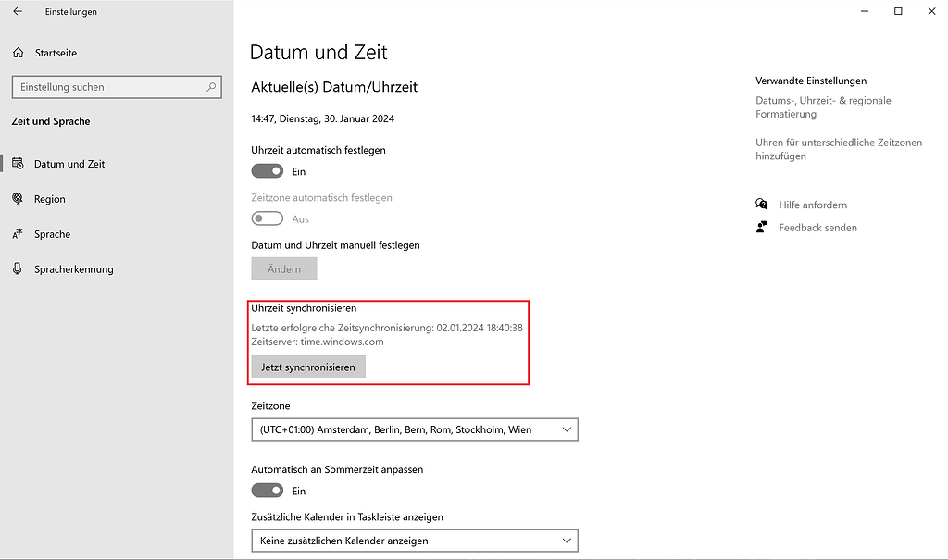This screenshot has width=948, height=560.
Task: Disable Uhrzeit automatisch festlegen
Action: (x=267, y=170)
